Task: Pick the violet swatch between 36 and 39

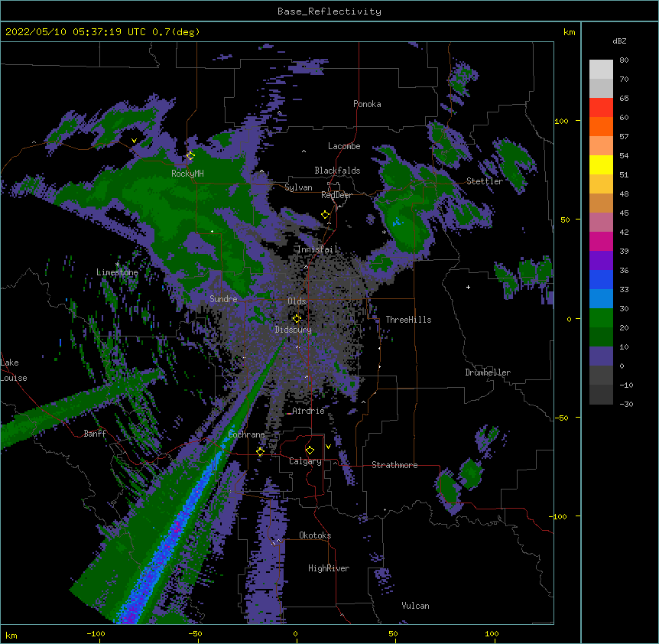Action: (x=601, y=261)
